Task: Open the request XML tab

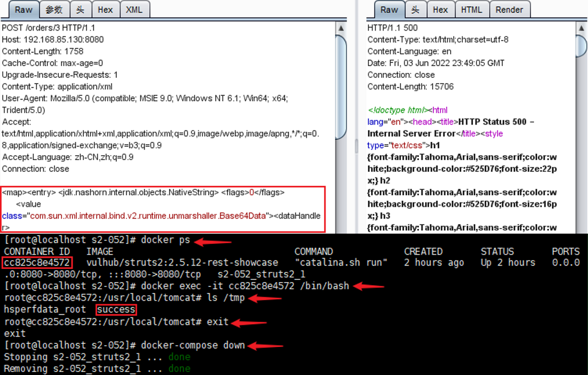Action: pos(134,10)
